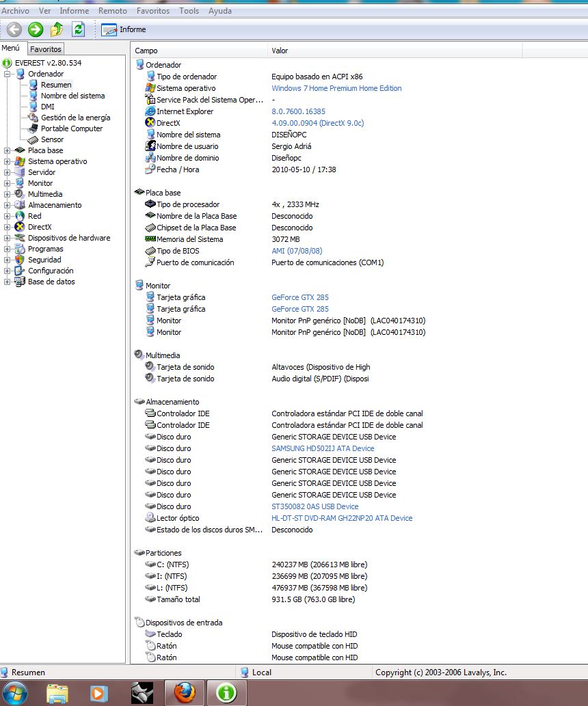Viewport: 588px width, 706px height.
Task: Click the Base de datos icon
Action: tap(19, 282)
